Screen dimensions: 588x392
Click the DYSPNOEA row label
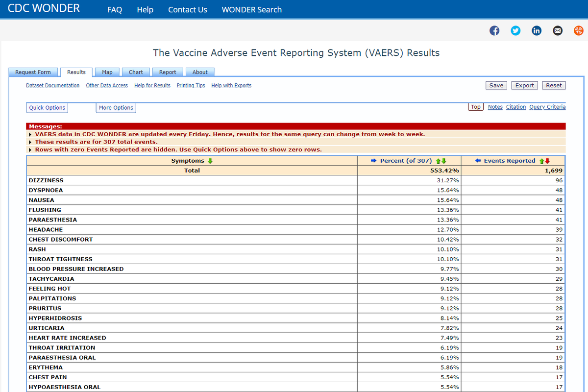[x=46, y=190]
